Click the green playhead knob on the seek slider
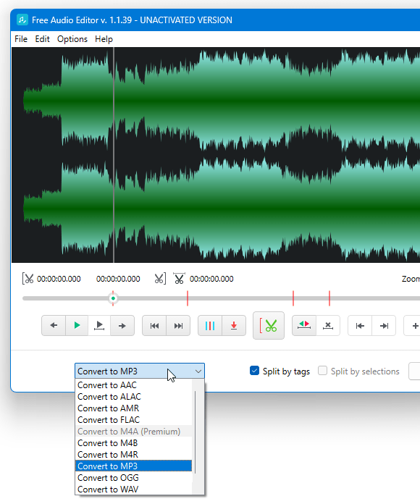 tap(113, 298)
